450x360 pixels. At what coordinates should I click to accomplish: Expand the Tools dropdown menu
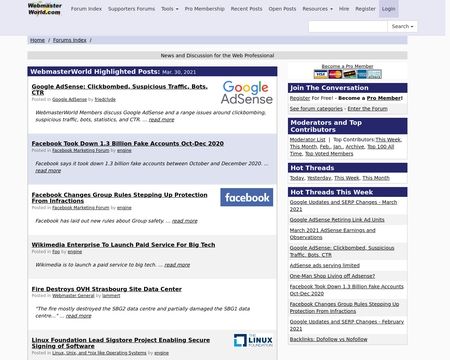coord(170,9)
